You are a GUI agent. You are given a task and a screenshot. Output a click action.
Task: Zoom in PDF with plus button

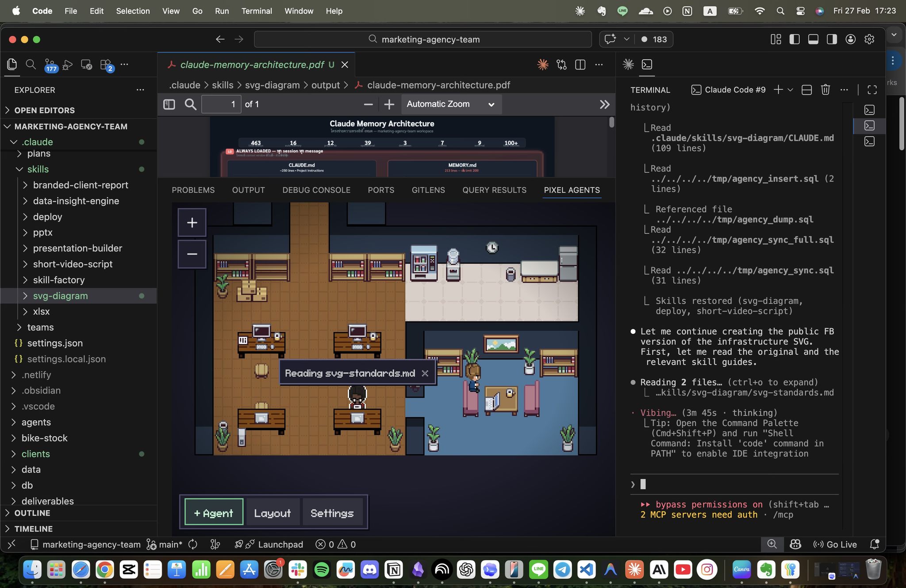coord(389,104)
